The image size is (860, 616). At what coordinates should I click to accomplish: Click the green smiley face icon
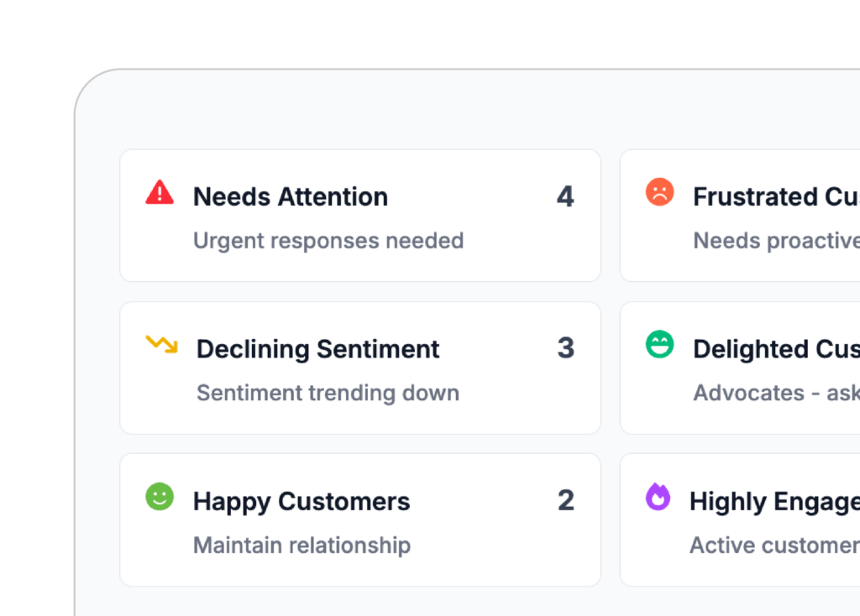(x=160, y=497)
